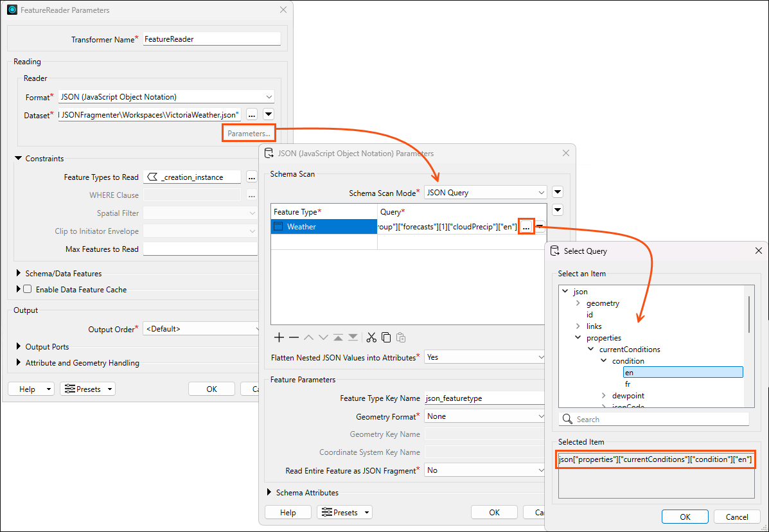Click the minus icon to remove row
Viewport: 769px width, 532px height.
[x=294, y=337]
